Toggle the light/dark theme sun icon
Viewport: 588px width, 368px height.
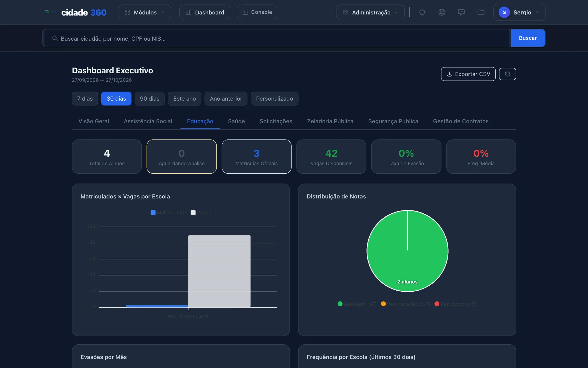coord(422,12)
